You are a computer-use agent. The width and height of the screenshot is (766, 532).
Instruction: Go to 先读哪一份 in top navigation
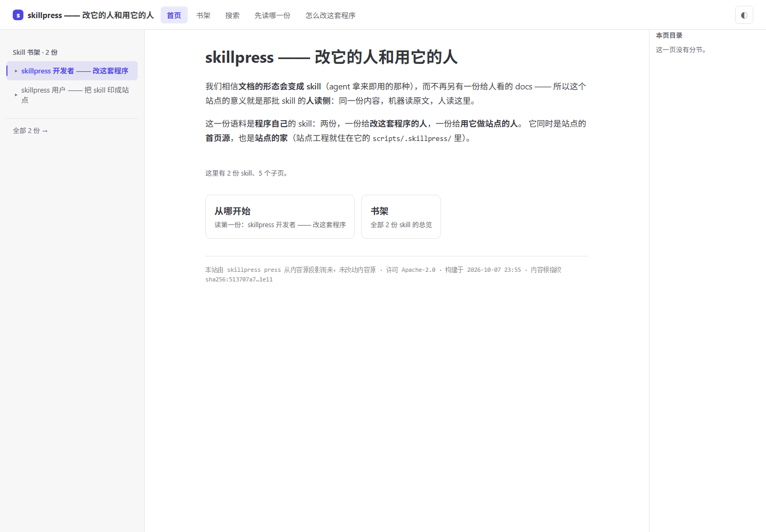(x=272, y=15)
